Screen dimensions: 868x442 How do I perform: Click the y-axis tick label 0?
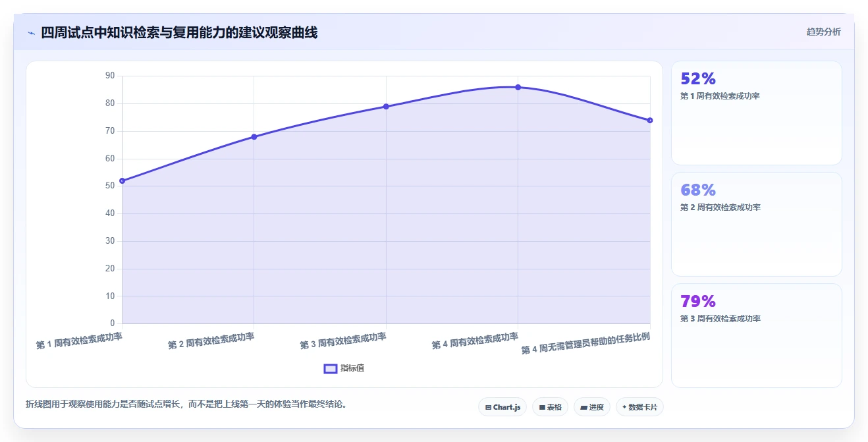pyautogui.click(x=113, y=323)
